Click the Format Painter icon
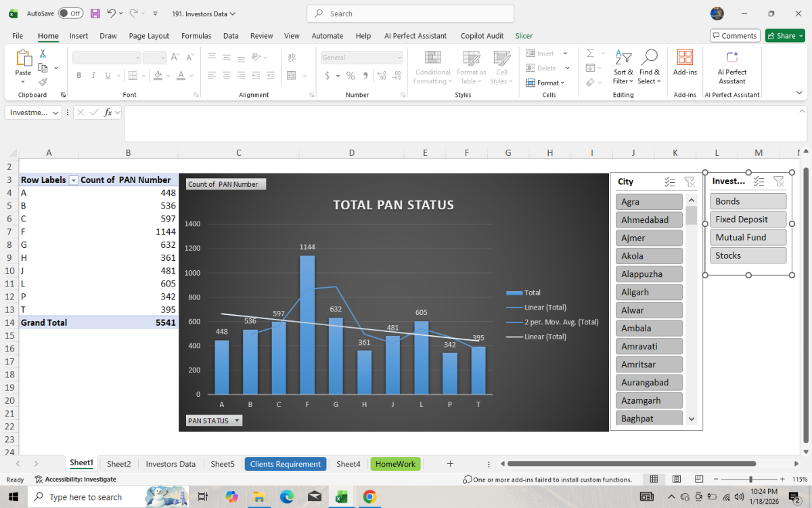The image size is (812, 508). coord(43,82)
